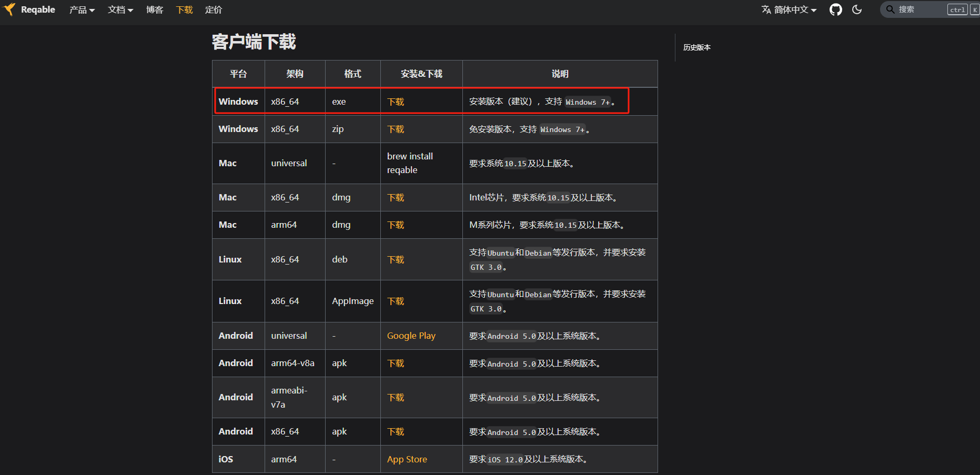The width and height of the screenshot is (980, 475).
Task: Jump to 历史版本 section
Action: (x=696, y=47)
